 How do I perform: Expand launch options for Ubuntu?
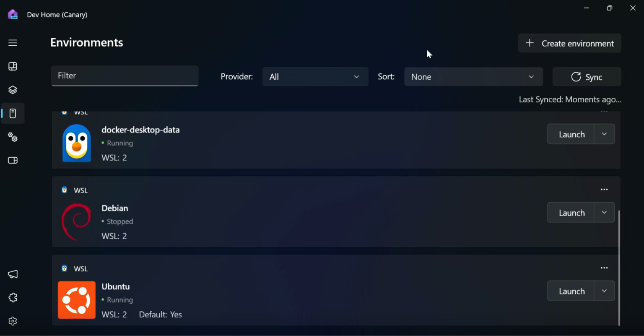click(x=604, y=291)
